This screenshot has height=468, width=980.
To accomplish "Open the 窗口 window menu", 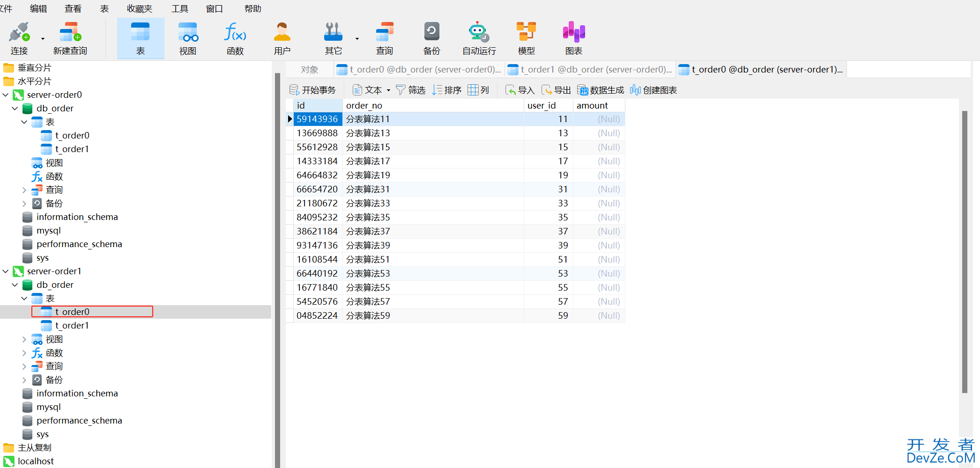I will click(x=215, y=8).
